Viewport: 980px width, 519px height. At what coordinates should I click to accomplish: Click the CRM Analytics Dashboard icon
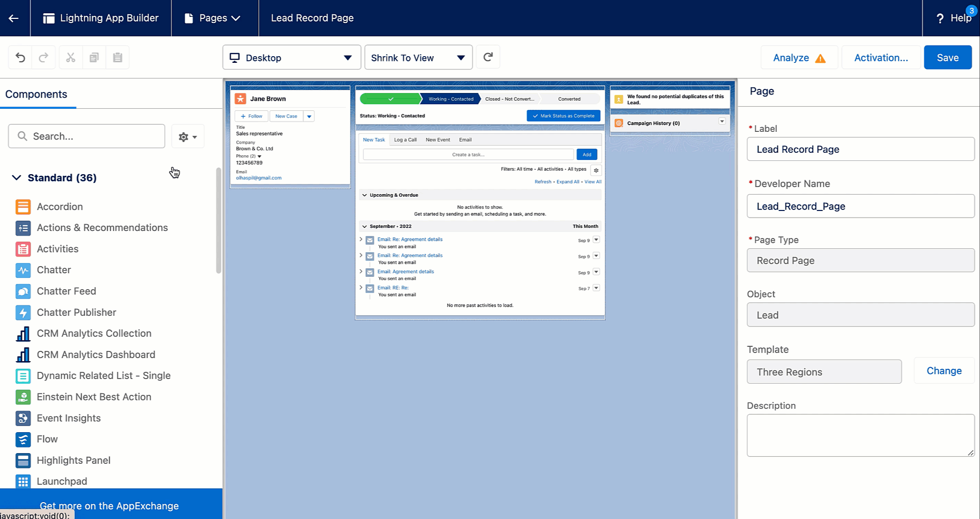(x=23, y=355)
